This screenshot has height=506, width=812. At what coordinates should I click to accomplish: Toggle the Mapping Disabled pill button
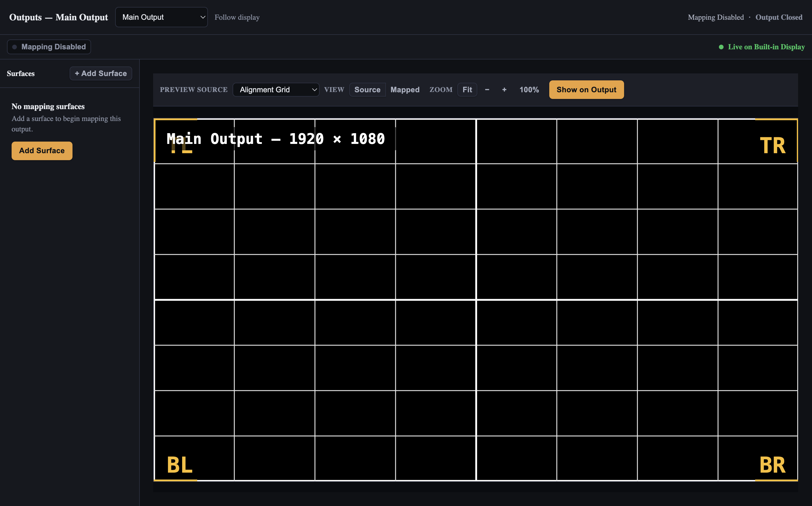pyautogui.click(x=49, y=47)
